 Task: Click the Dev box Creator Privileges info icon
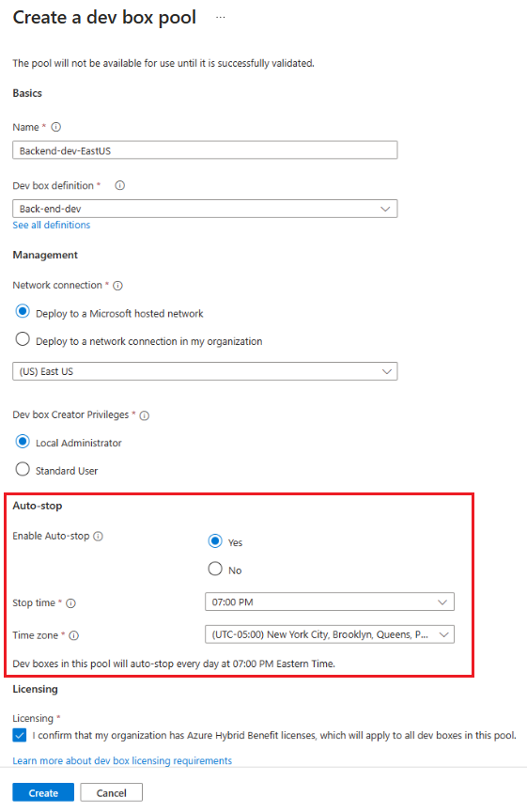click(x=145, y=415)
